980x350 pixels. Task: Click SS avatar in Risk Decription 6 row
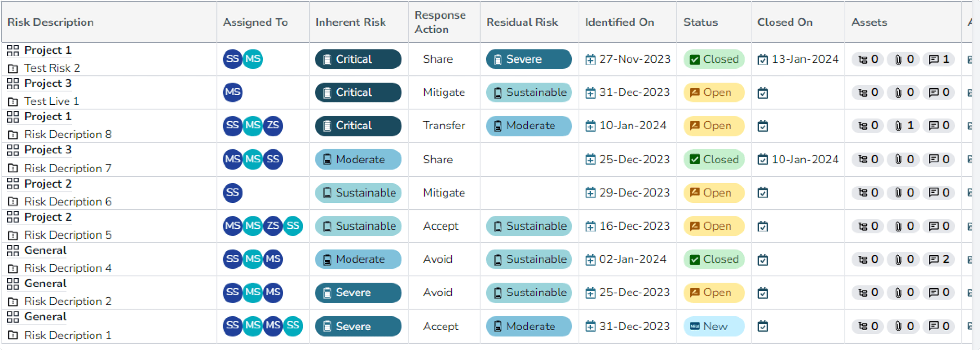(x=232, y=193)
